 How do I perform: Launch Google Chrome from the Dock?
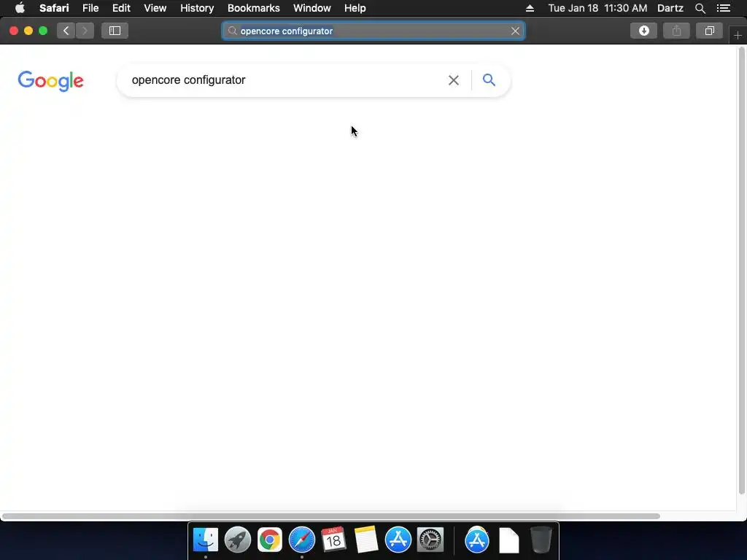click(x=270, y=540)
